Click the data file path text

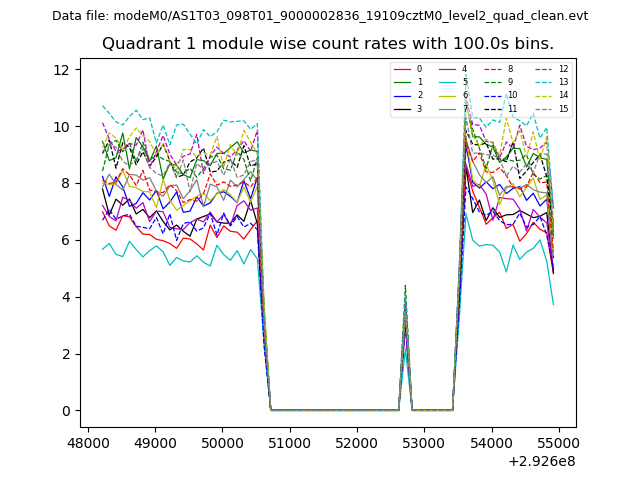point(320,16)
